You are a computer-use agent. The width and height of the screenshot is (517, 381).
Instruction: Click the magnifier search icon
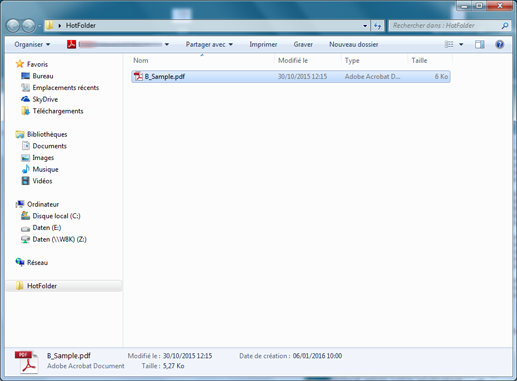point(505,26)
